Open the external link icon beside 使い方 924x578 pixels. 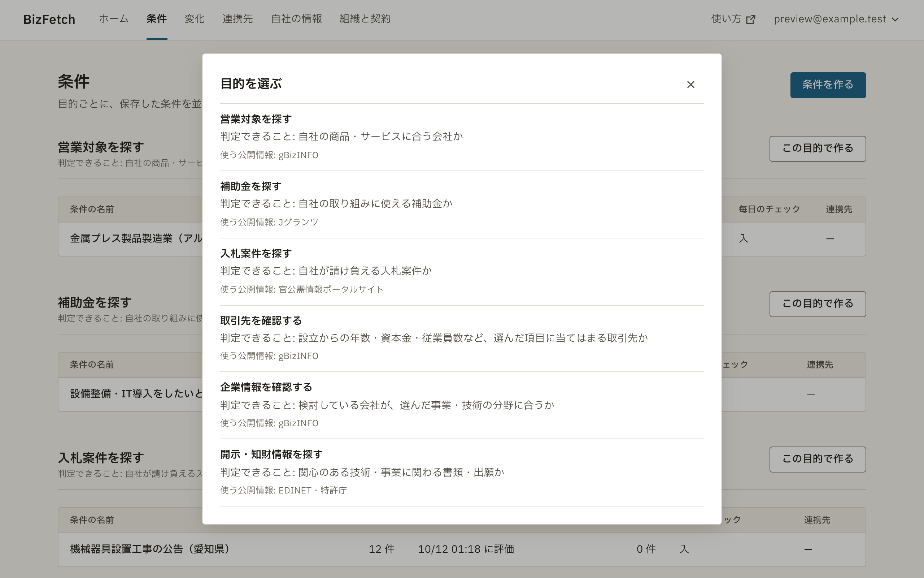(750, 20)
